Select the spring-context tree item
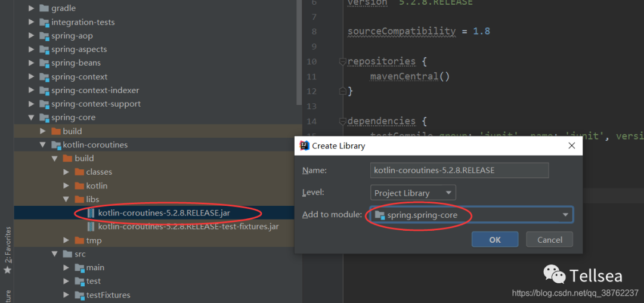 click(x=79, y=77)
